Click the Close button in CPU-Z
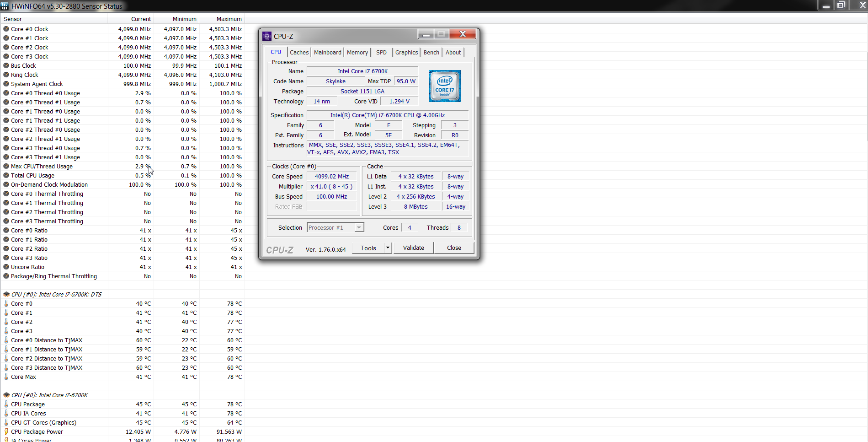 [454, 248]
